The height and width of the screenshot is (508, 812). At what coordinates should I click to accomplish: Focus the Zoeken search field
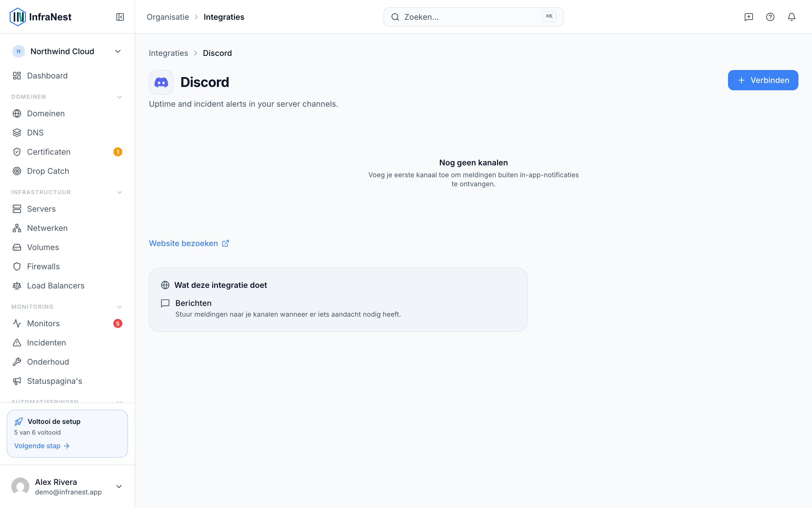tap(473, 17)
